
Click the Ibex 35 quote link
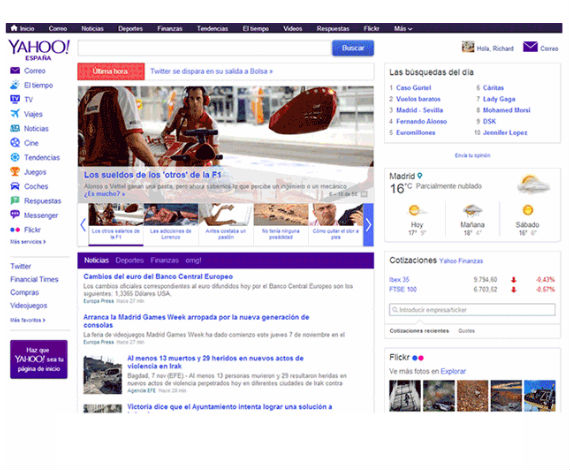399,280
